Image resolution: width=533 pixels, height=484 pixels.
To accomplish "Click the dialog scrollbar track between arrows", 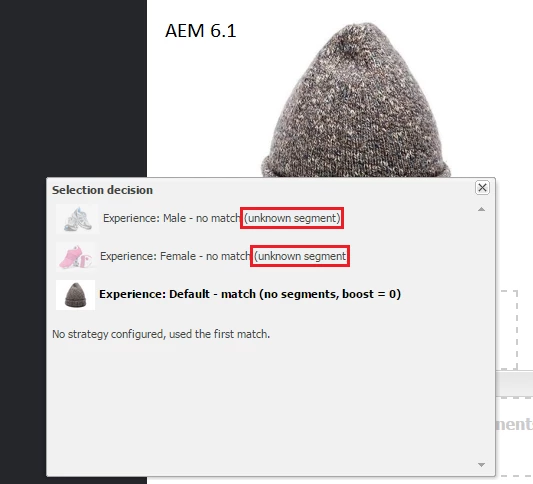I will 481,336.
